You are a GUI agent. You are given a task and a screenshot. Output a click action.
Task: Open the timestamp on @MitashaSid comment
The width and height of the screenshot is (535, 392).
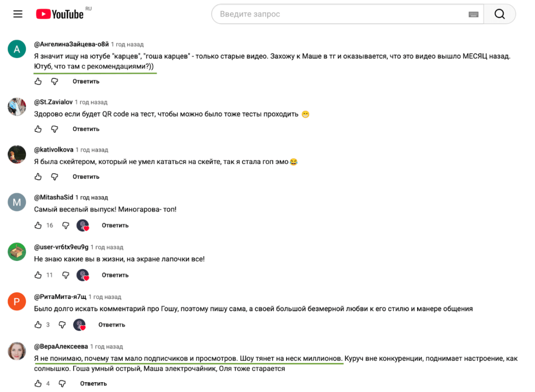tap(92, 198)
